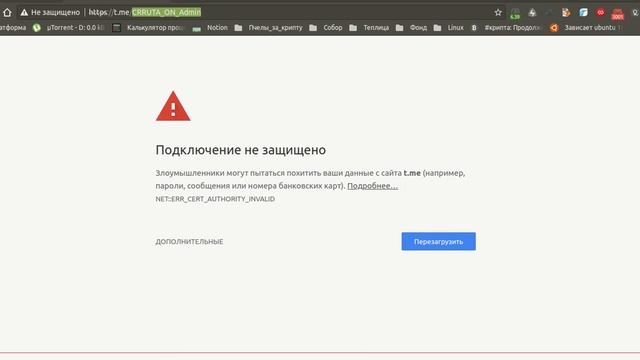Click the 'Подключение не защищено' heading
The image size is (640, 360).
(x=240, y=150)
